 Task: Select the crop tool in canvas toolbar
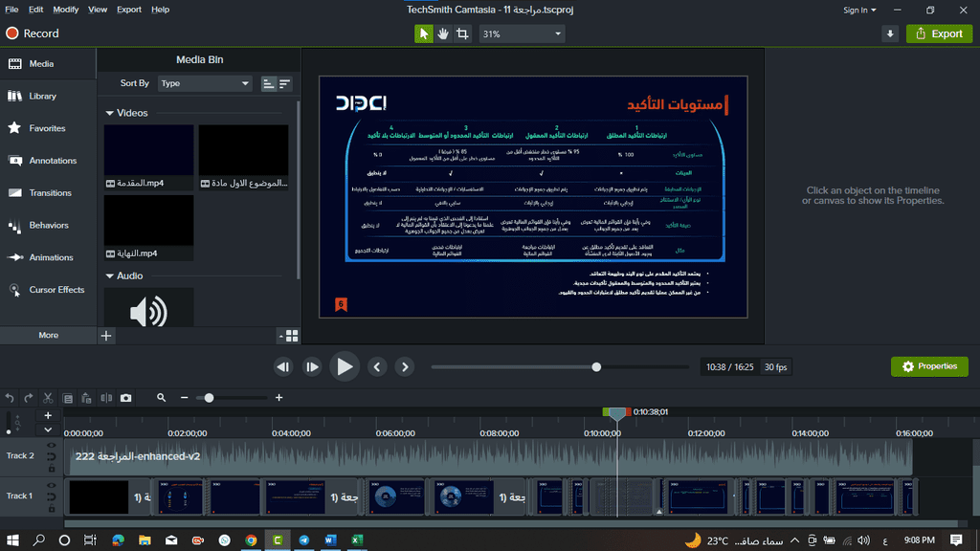(463, 33)
